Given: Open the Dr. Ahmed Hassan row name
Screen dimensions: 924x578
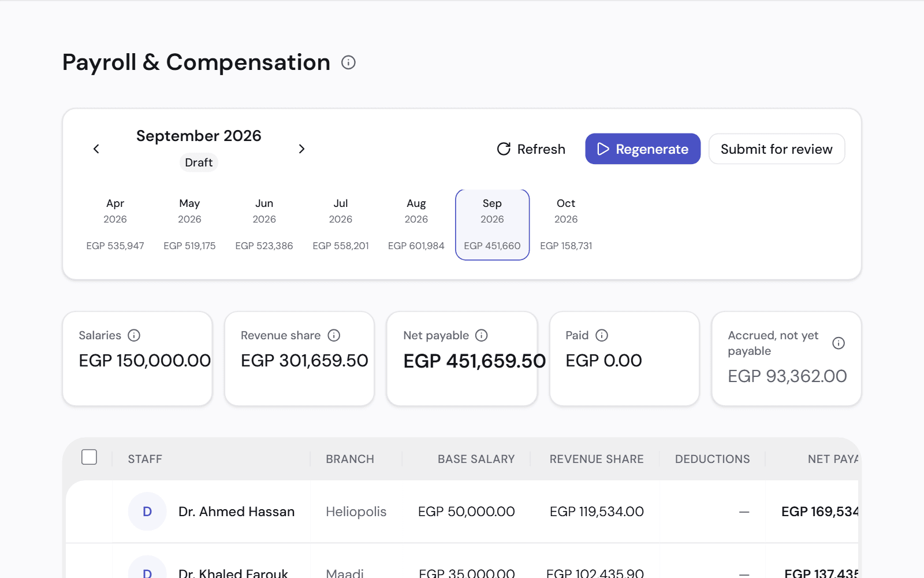Looking at the screenshot, I should [237, 512].
